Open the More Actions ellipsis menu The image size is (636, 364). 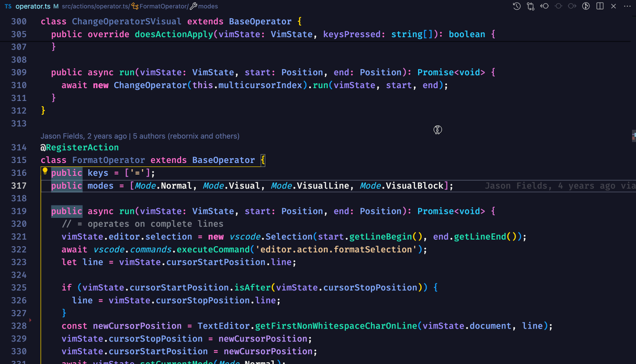[627, 6]
